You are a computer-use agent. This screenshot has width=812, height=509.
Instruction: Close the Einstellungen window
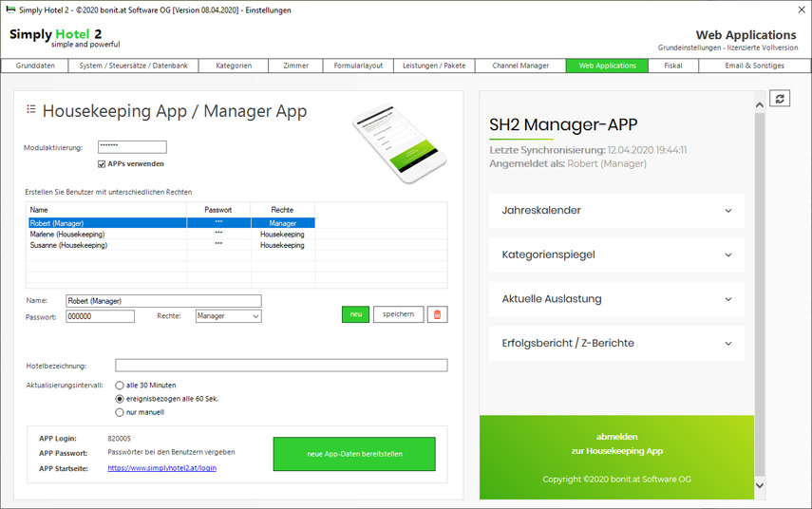801,9
